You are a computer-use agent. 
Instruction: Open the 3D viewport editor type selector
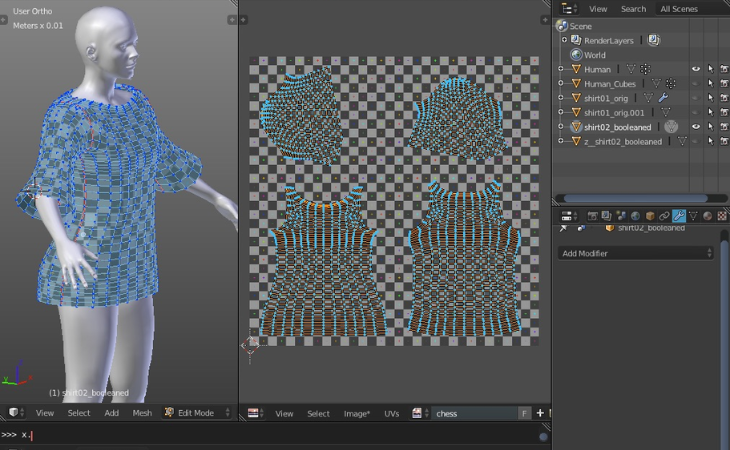pos(17,412)
